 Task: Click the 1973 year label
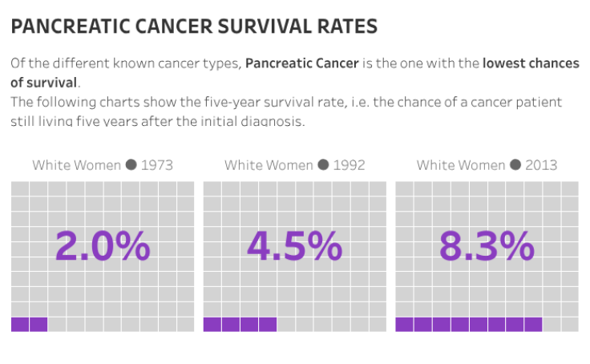click(157, 165)
